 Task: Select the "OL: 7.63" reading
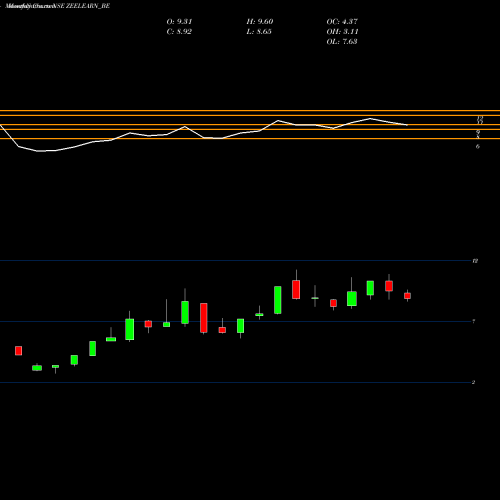tap(342, 42)
